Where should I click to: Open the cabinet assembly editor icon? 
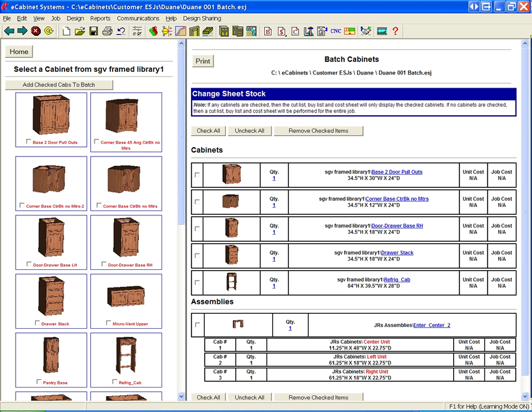[x=237, y=31]
